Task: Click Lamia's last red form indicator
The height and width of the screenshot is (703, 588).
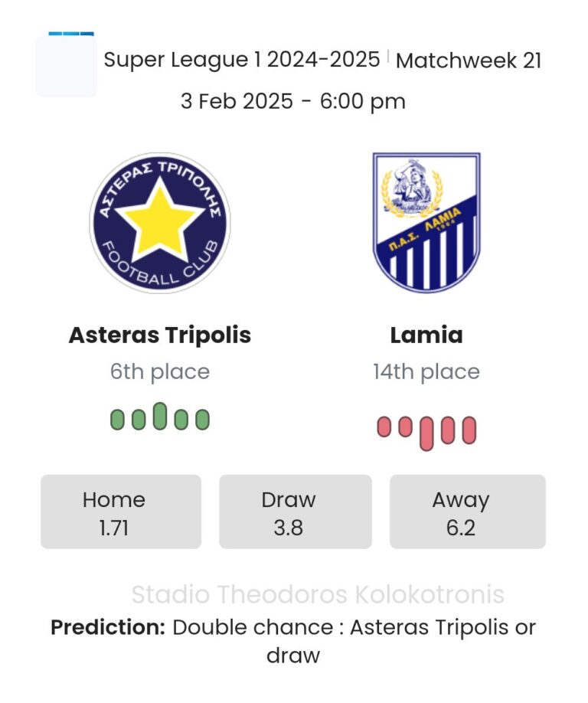Action: pyautogui.click(x=469, y=430)
